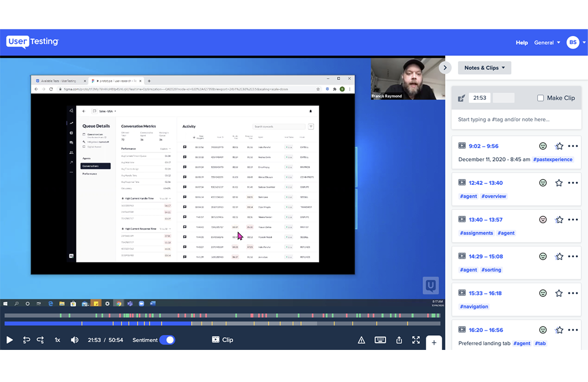Open the Notes & Clips dropdown
This screenshot has height=382, width=588.
484,68
